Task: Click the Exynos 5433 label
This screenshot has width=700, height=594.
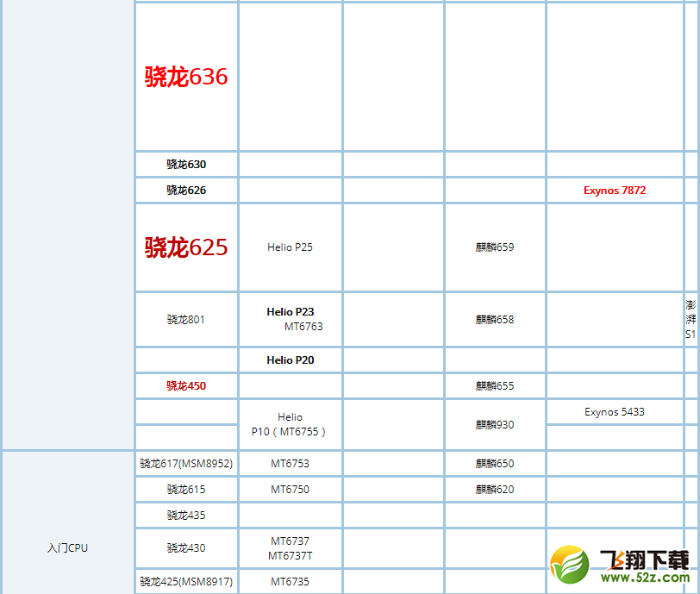Action: click(614, 411)
